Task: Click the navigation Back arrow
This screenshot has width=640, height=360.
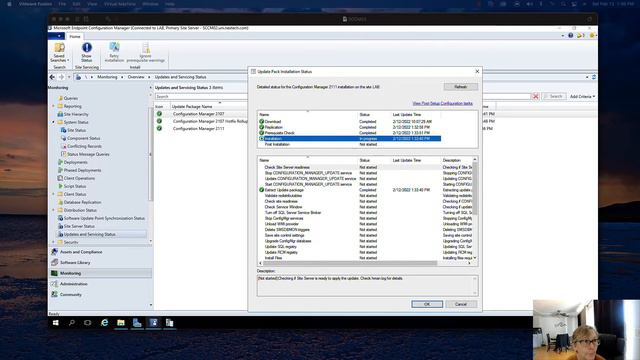Action: coord(52,77)
